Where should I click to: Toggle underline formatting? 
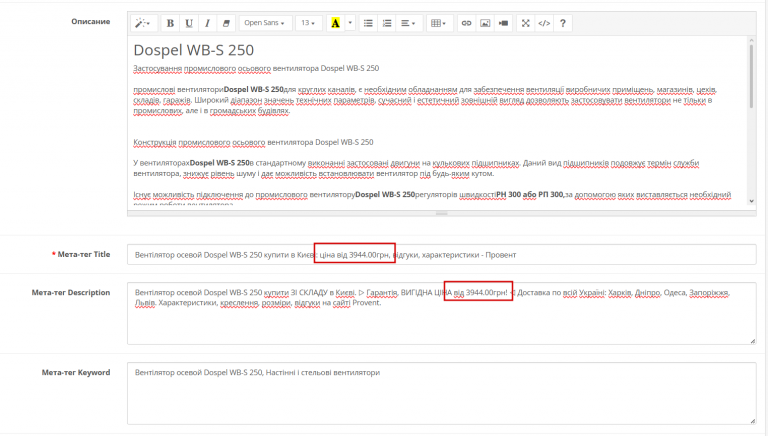(189, 23)
